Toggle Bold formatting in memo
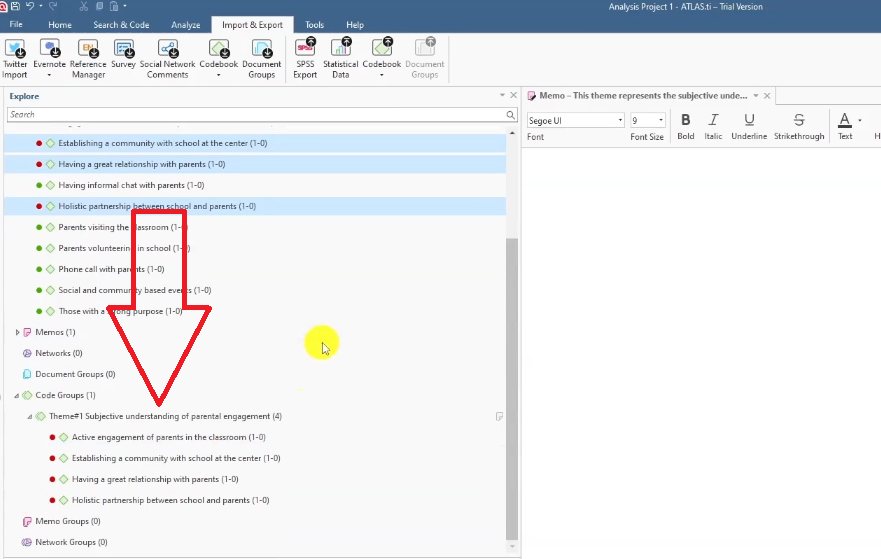The width and height of the screenshot is (881, 559). point(685,120)
